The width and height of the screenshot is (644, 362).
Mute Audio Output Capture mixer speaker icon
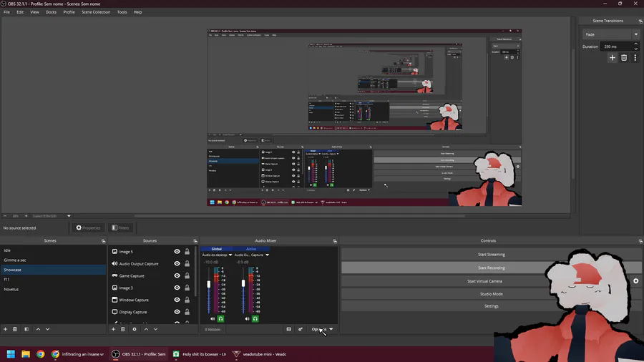pos(247,318)
